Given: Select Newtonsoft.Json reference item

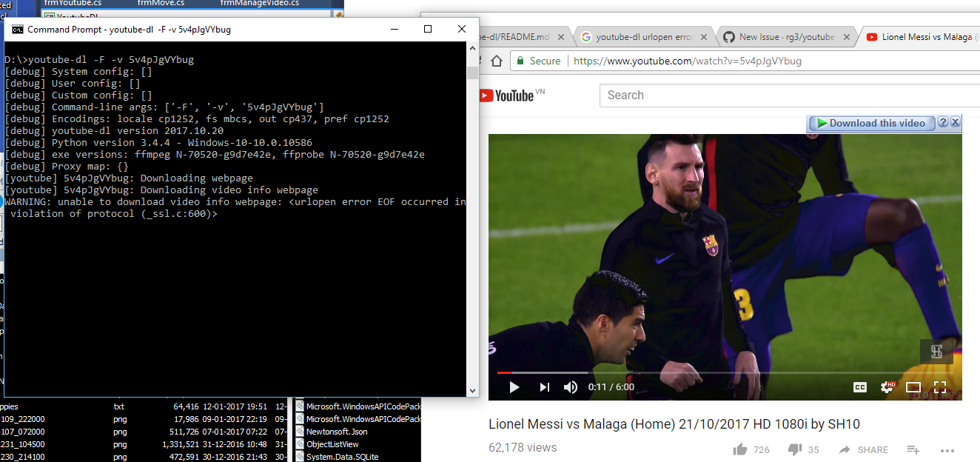Looking at the screenshot, I should [337, 432].
